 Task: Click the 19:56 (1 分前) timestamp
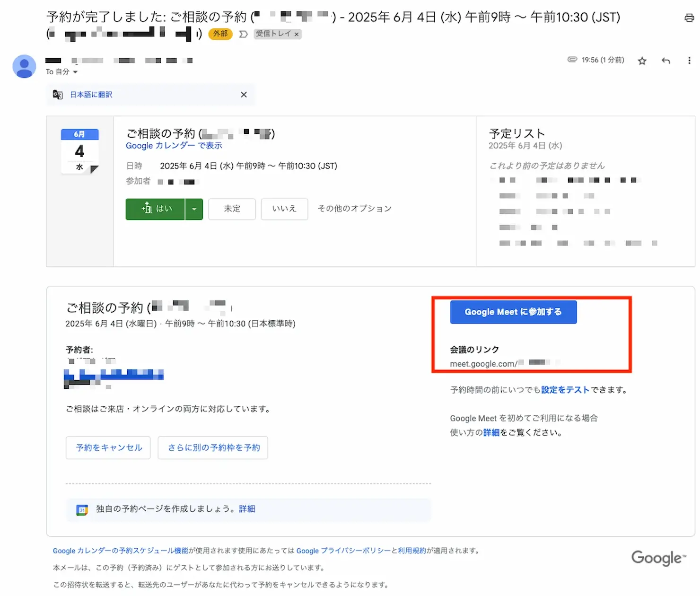603,60
